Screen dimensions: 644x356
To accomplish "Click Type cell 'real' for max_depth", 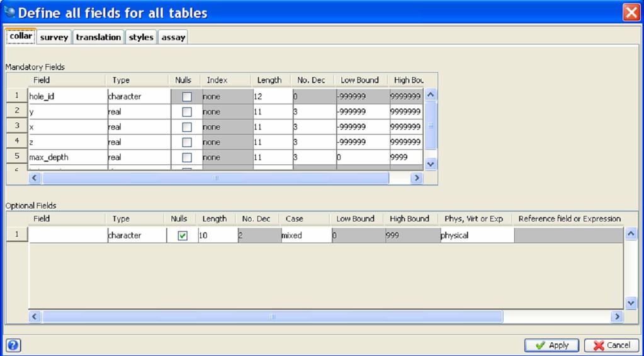I will pos(139,157).
